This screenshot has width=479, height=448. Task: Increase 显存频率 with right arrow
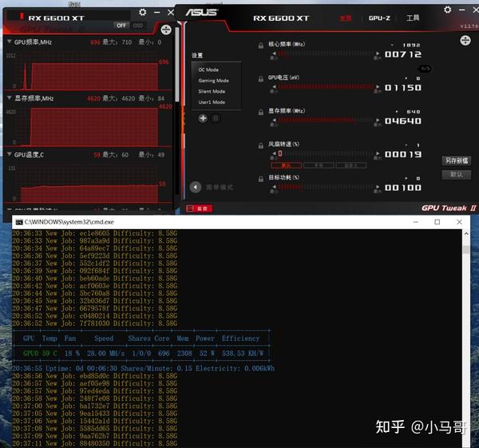378,121
